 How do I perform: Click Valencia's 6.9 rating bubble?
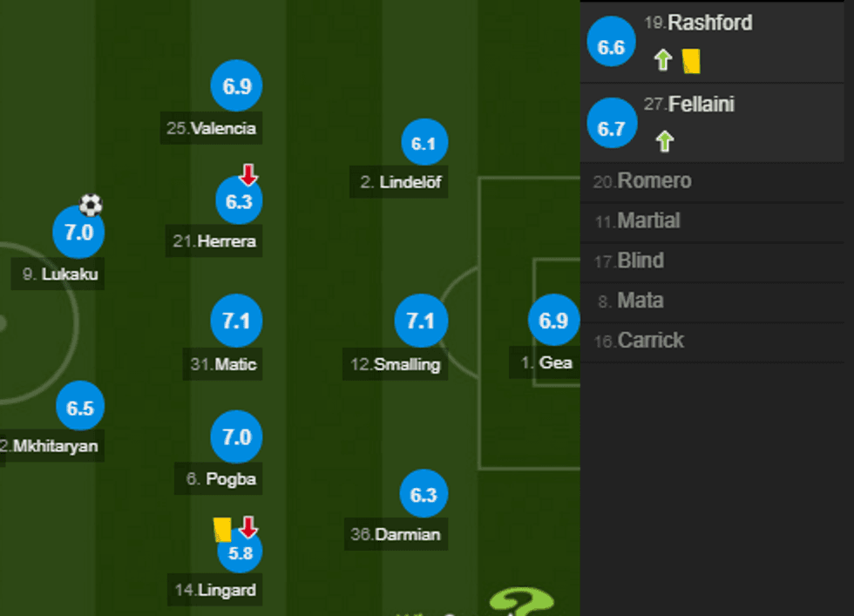(x=236, y=86)
